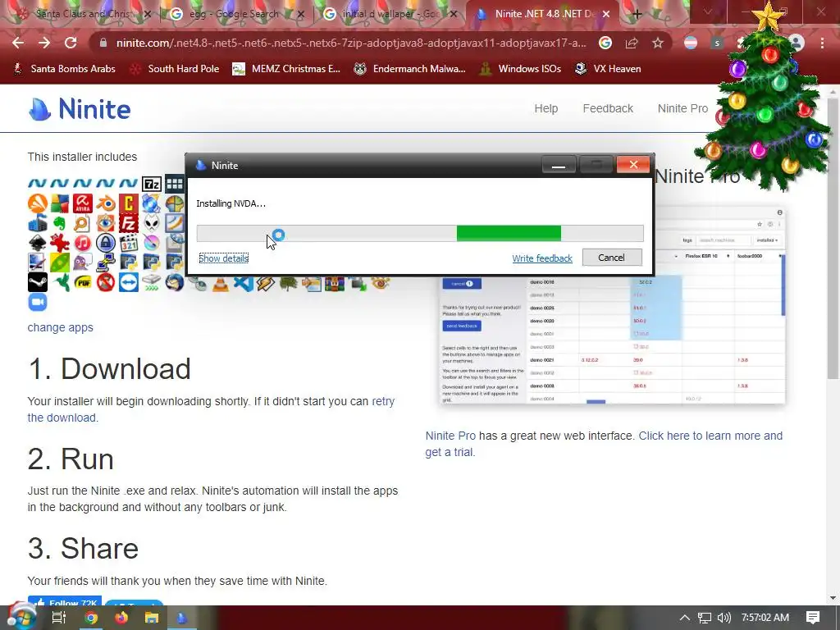Open Help in the Ninite site header
Screen dimensions: 840x630
pyautogui.click(x=546, y=108)
